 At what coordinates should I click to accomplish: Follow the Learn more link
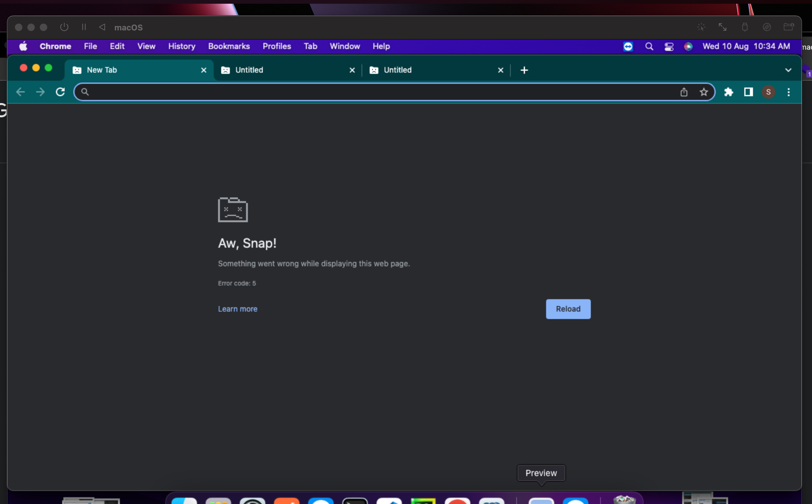[238, 309]
